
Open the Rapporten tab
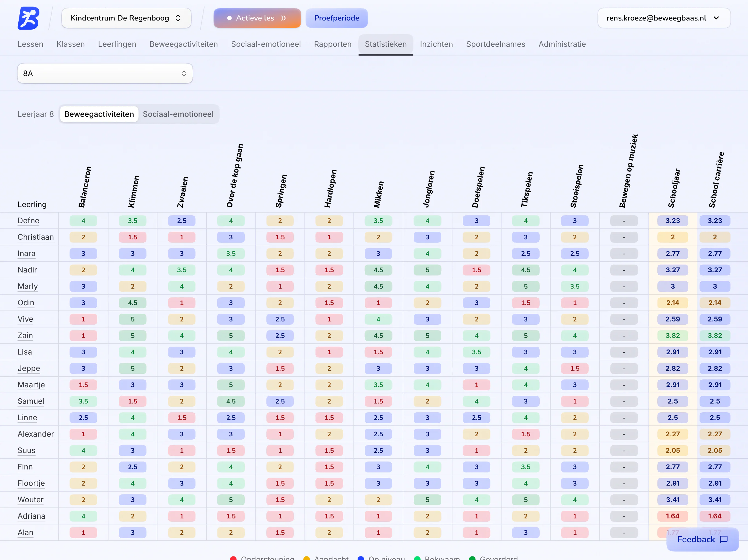[333, 44]
